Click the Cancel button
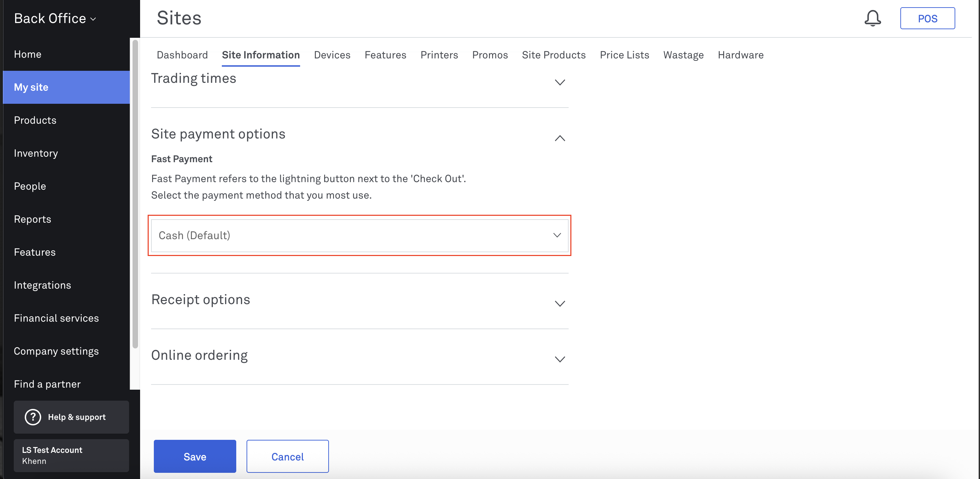This screenshot has width=980, height=479. [288, 456]
